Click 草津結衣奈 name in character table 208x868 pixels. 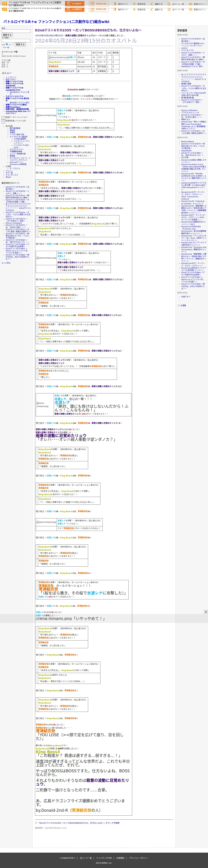point(53,66)
